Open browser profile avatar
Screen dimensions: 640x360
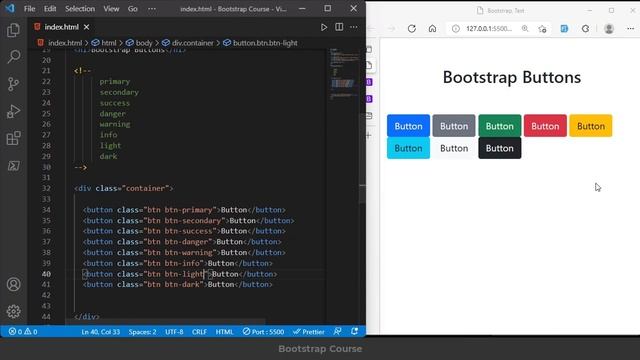(609, 29)
